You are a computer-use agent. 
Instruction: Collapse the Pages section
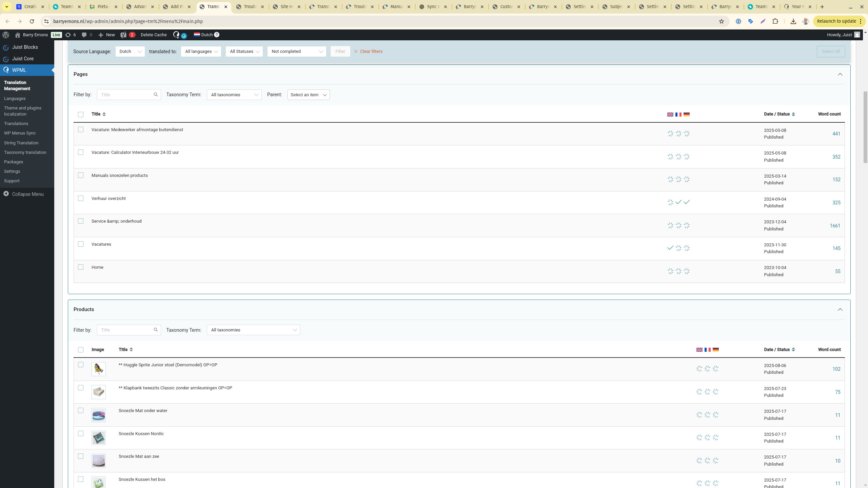[x=840, y=75]
